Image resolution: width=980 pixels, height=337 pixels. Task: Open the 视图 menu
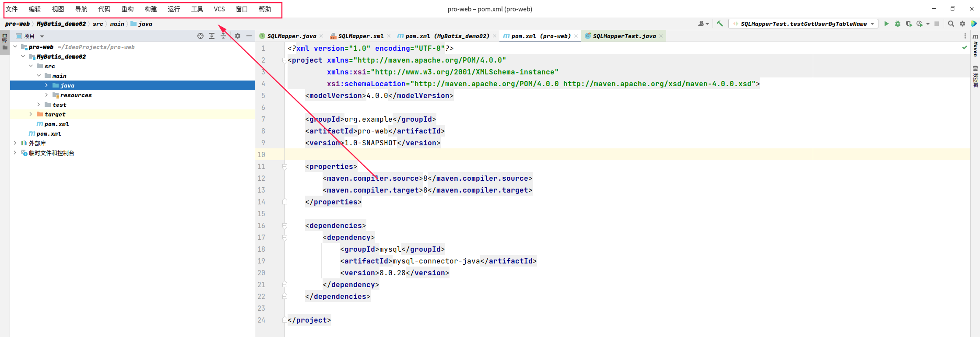pos(58,9)
